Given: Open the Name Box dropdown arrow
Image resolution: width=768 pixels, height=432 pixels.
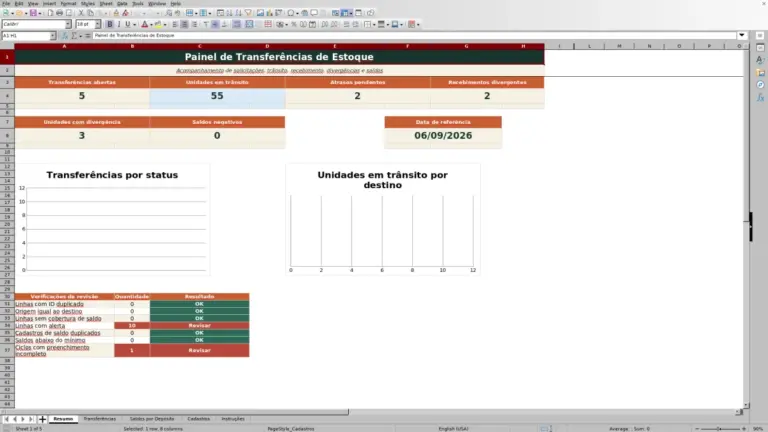Looking at the screenshot, I should point(52,36).
